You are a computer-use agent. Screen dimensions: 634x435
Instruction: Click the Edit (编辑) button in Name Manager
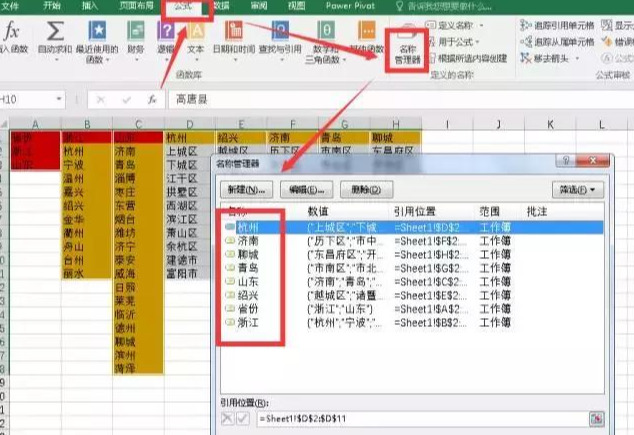306,190
